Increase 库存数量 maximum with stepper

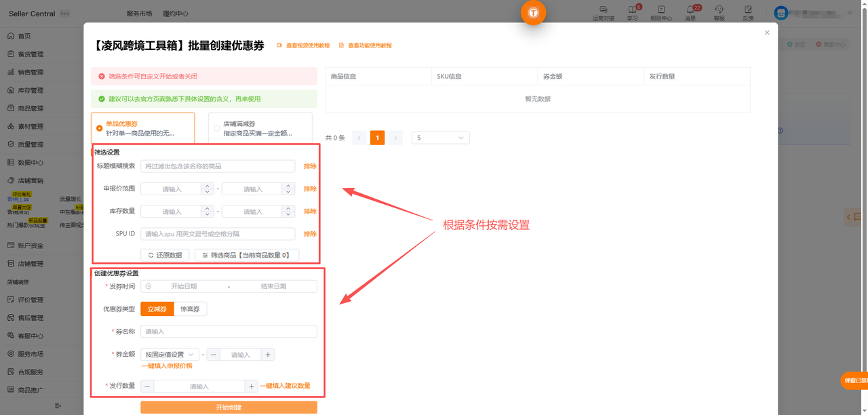point(288,209)
